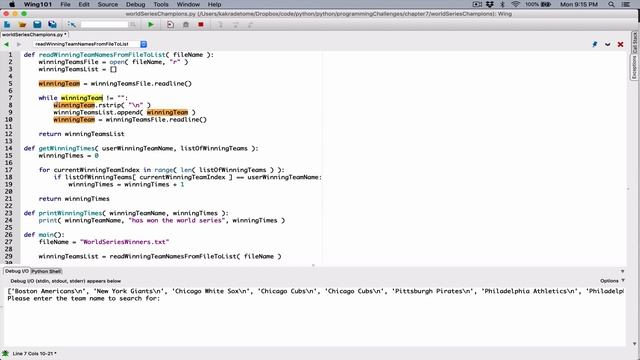Viewport: 640px width, 360px height.
Task: Click the Dropbox menu bar icon
Action: pyautogui.click(x=490, y=4)
